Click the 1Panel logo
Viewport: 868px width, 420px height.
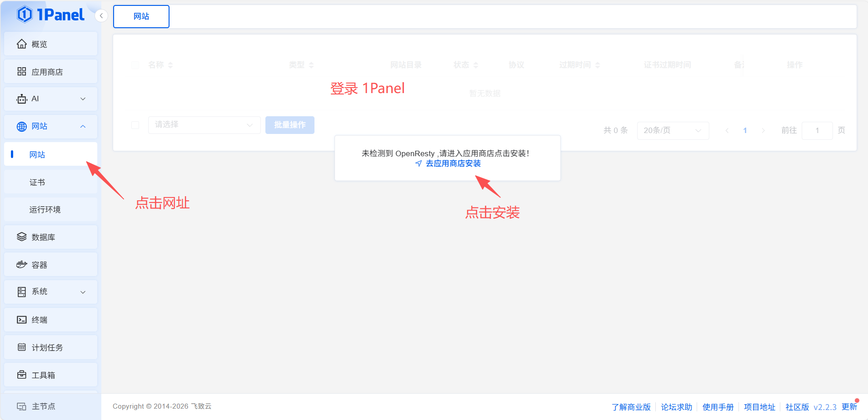pos(50,15)
